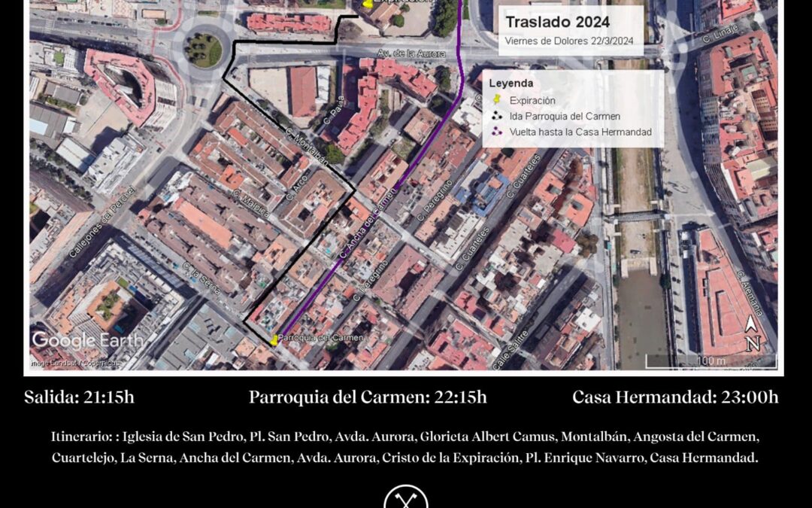The image size is (812, 508).
Task: Click the Leyenda heading
Action: 511,83
